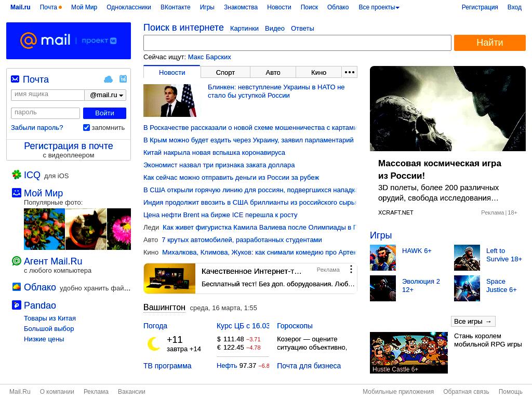Open trending search Макс Барских

click(x=209, y=57)
